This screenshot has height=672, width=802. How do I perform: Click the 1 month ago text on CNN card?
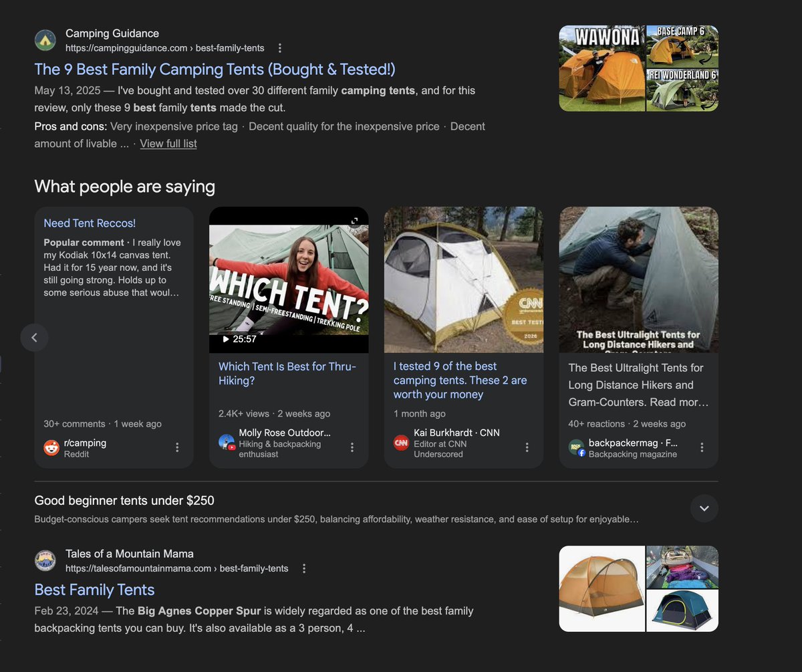pyautogui.click(x=420, y=414)
